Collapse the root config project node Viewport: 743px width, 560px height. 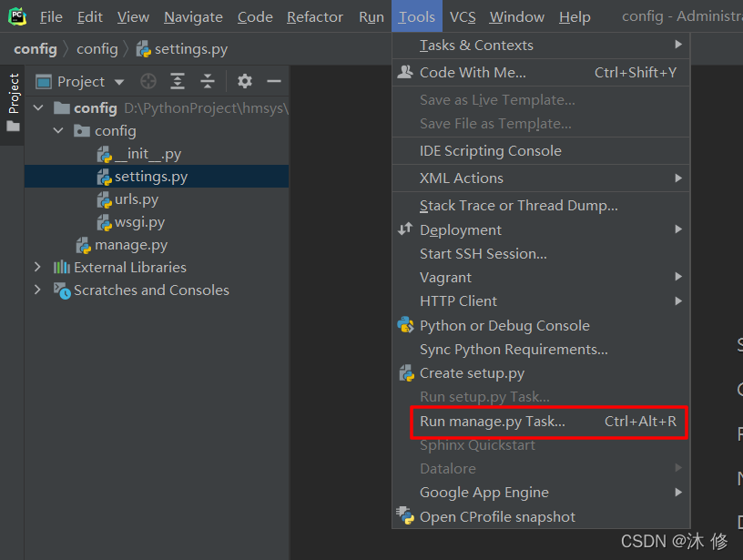38,108
